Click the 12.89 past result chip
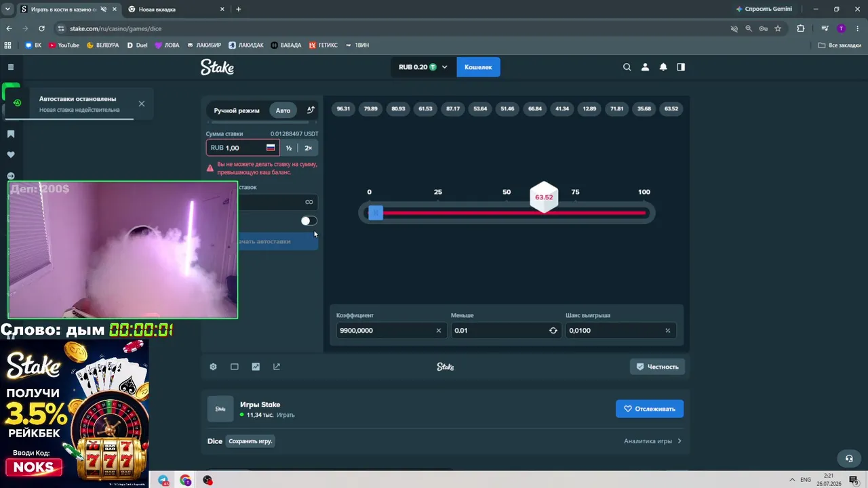Screen dimensions: 868x488 [x=590, y=109]
